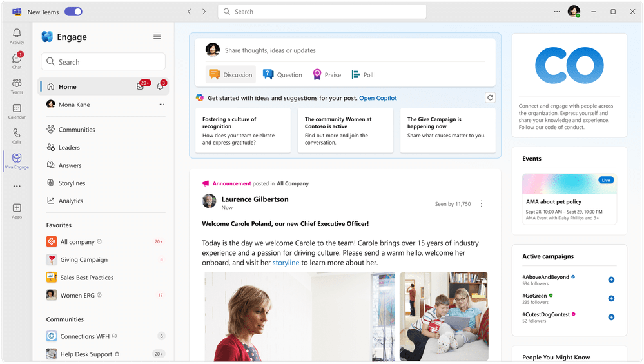This screenshot has height=364, width=644.
Task: Follow the #CutestDogContest campaign with plus button
Action: tap(611, 317)
